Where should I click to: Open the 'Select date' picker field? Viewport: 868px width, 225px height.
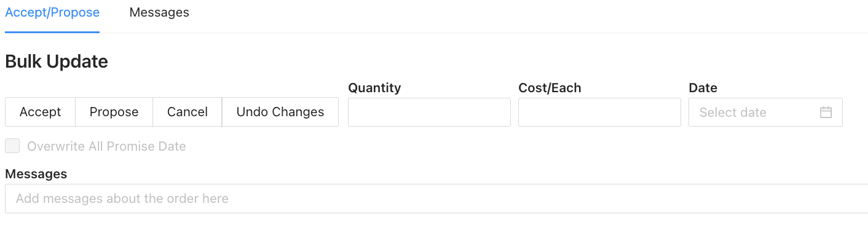(765, 112)
